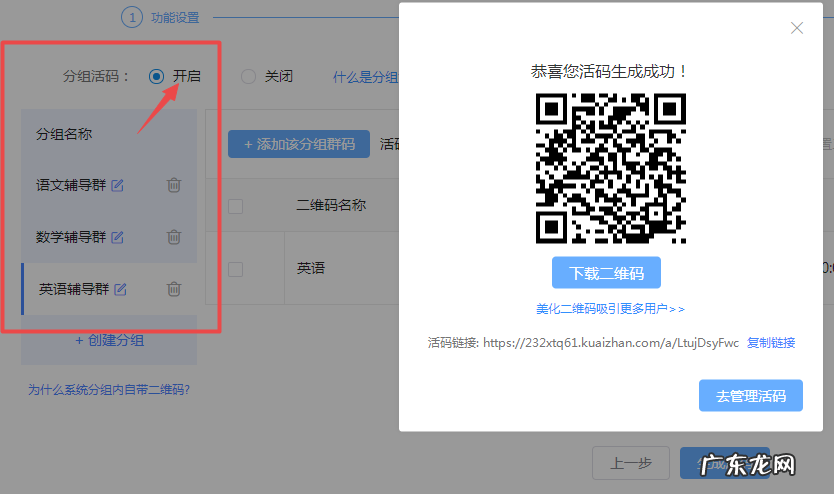The height and width of the screenshot is (494, 834).
Task: Go to 去管理活码
Action: (x=750, y=396)
